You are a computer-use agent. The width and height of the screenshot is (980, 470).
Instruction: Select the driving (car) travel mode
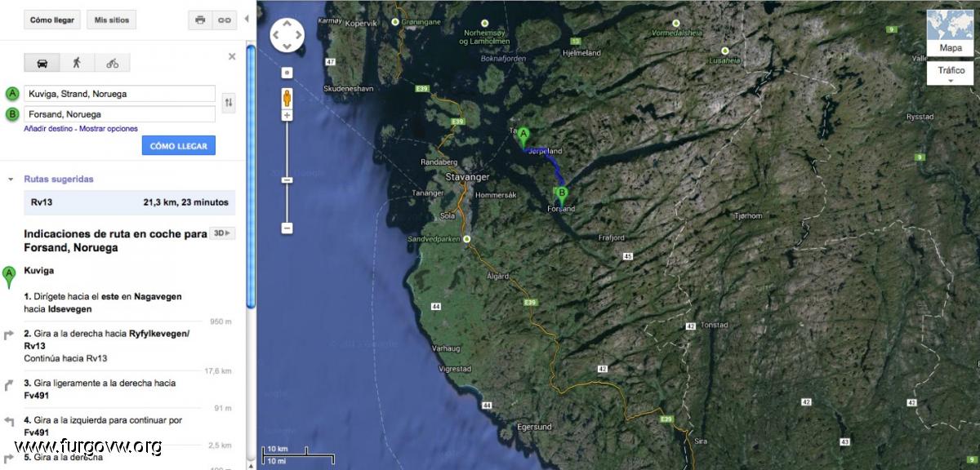42,63
